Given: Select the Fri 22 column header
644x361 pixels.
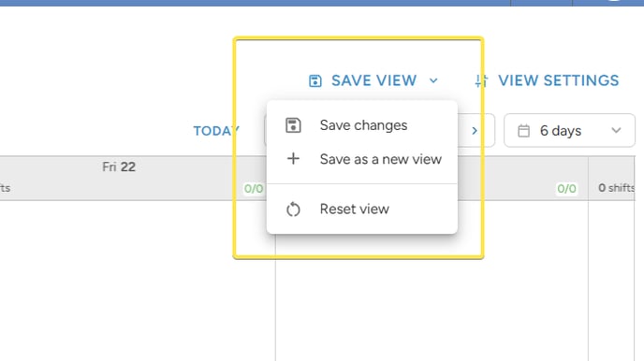Looking at the screenshot, I should (x=119, y=167).
